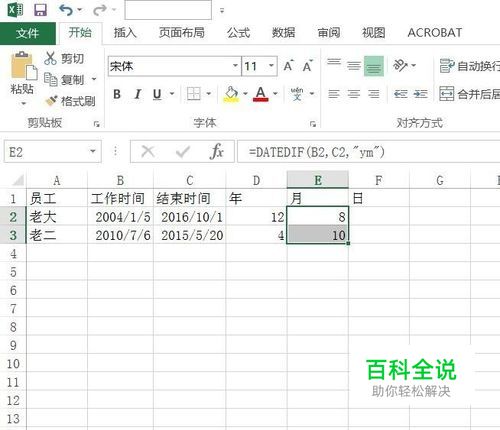Image resolution: width=500 pixels, height=430 pixels.
Task: Click the Name Box showing E2
Action: point(46,152)
